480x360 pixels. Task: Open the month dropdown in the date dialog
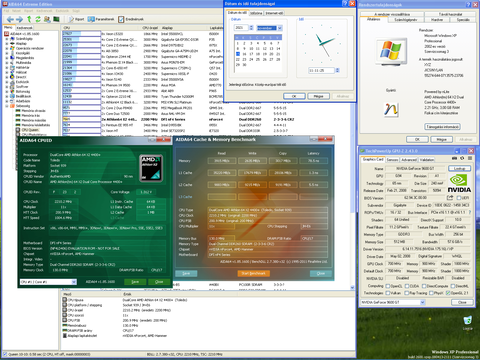pyautogui.click(x=280, y=28)
